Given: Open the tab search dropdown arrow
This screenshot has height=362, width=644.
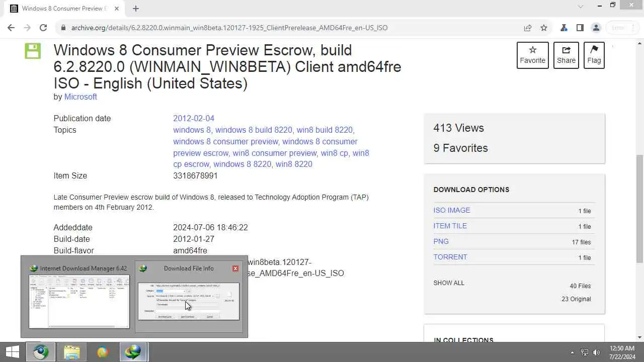Looking at the screenshot, I should coord(580,7).
